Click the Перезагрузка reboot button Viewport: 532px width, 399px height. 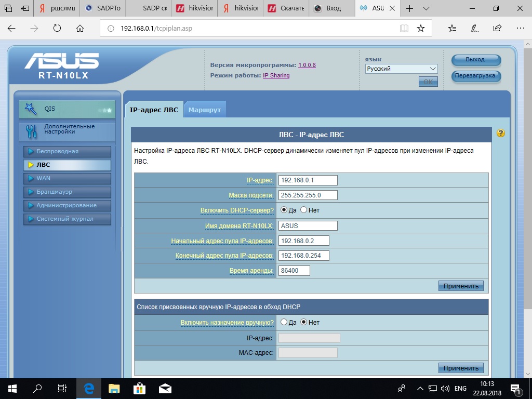point(476,76)
